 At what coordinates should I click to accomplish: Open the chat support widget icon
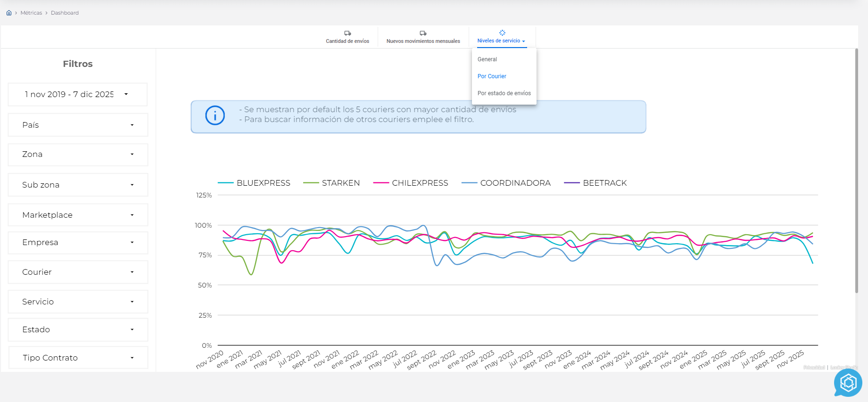tap(848, 383)
